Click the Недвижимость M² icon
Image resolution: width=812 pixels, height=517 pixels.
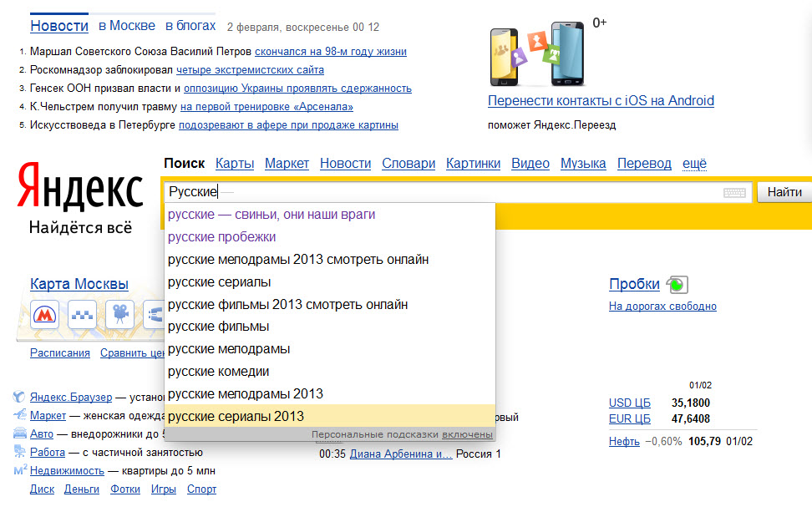[20, 470]
